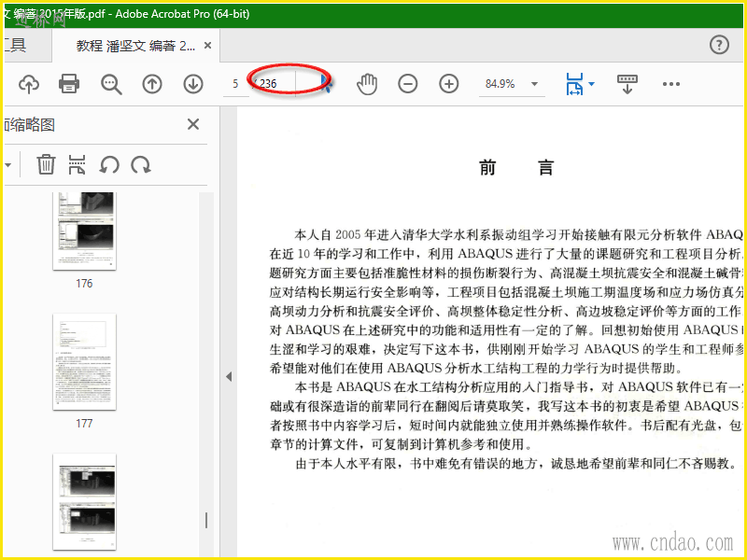
Task: Delete selected pages with trash icon
Action: 46,165
